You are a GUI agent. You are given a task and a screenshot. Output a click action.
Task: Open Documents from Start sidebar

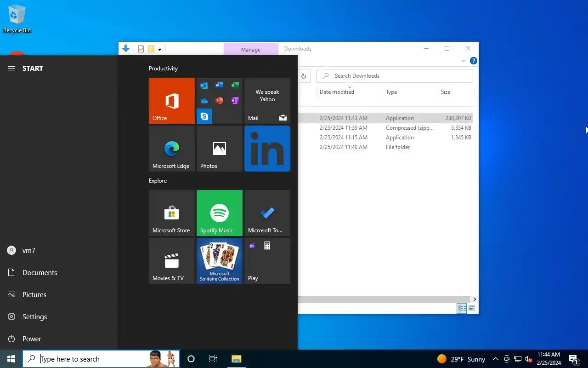pos(59,273)
